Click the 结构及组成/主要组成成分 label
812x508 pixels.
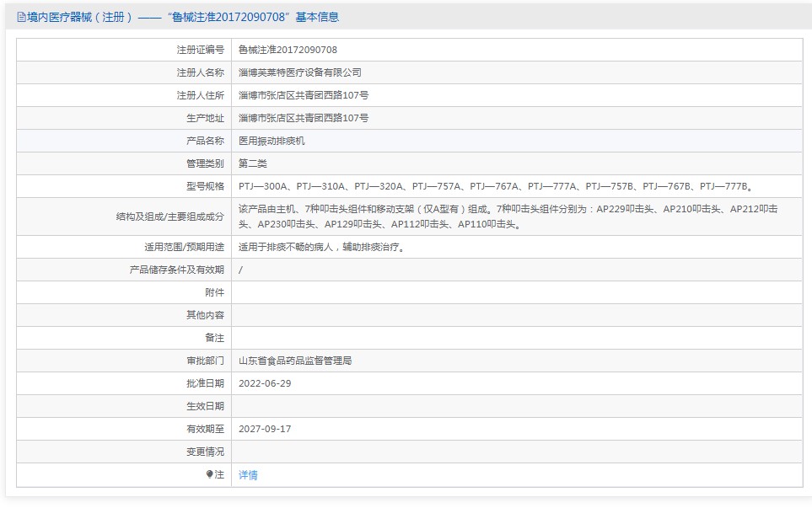(169, 217)
